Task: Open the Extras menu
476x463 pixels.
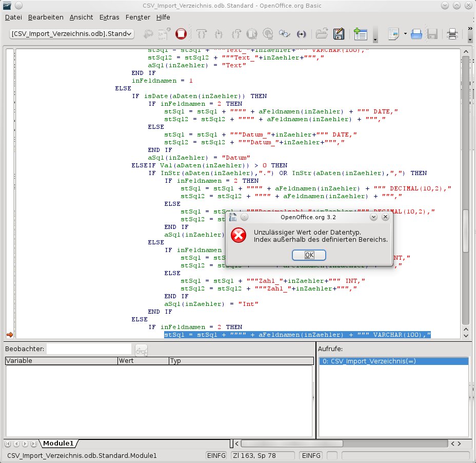Action: pos(109,17)
